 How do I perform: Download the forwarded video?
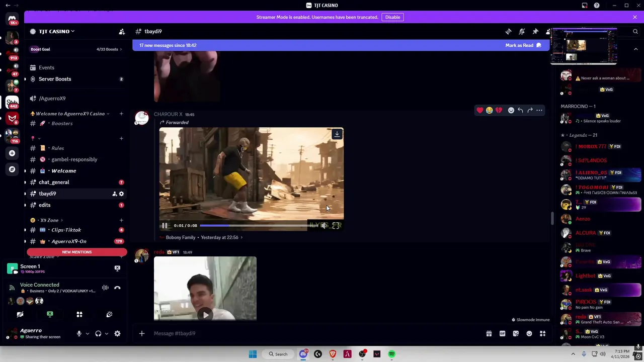[x=337, y=134]
